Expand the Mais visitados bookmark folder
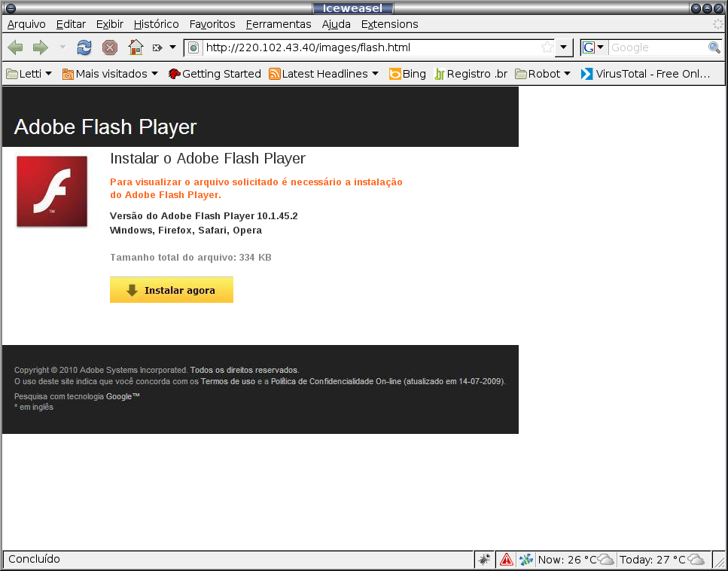 tap(111, 74)
